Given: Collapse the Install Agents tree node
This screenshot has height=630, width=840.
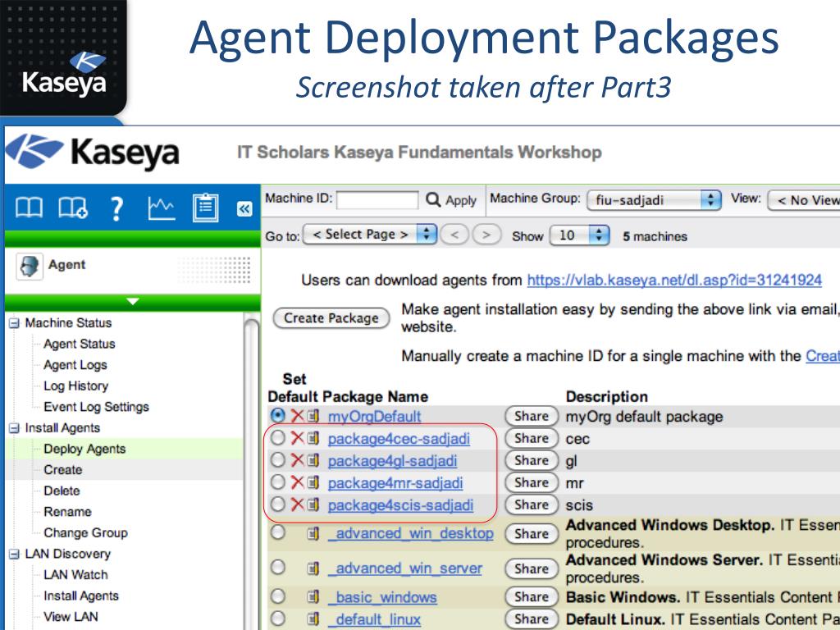Looking at the screenshot, I should [14, 428].
